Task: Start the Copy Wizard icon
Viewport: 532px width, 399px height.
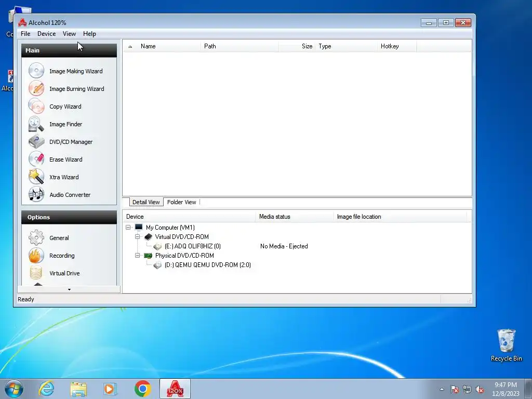Action: [x=36, y=106]
